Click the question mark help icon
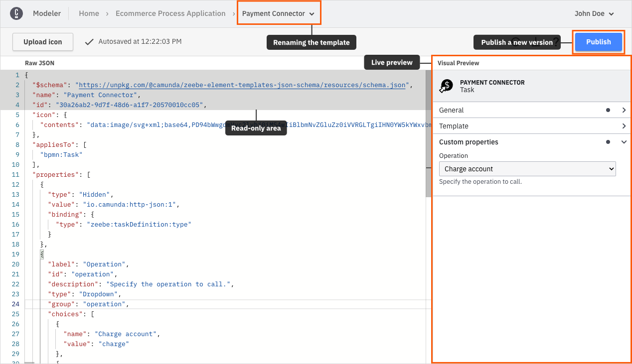632x364 pixels. [556, 42]
